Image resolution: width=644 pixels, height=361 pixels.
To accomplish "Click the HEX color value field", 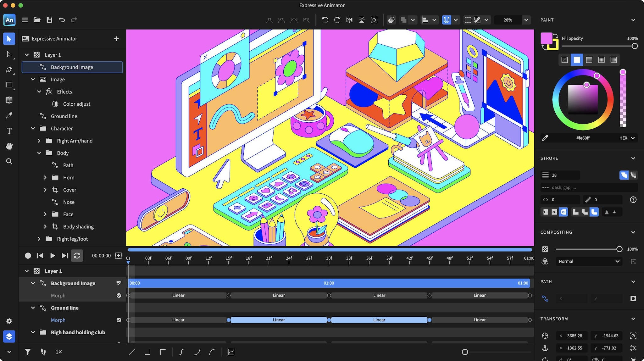I will (x=583, y=138).
